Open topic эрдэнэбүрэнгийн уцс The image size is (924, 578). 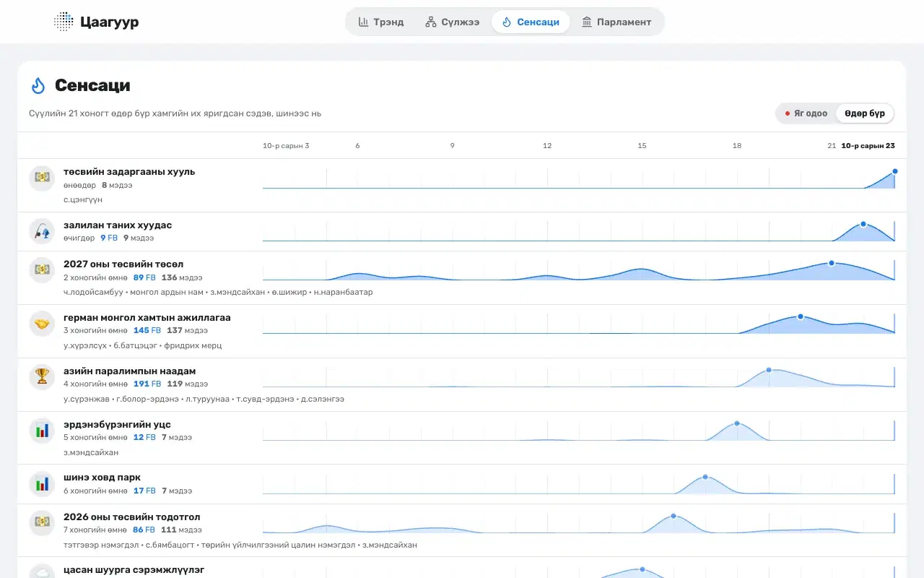click(x=117, y=425)
